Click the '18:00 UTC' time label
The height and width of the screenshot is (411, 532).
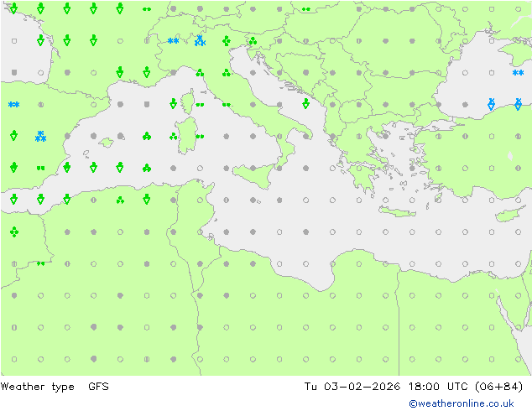tap(440, 386)
